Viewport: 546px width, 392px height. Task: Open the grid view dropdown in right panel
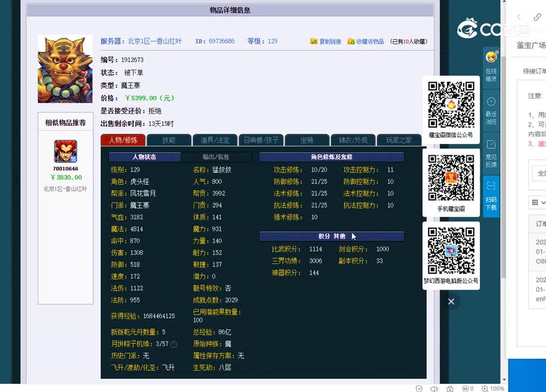point(538,203)
